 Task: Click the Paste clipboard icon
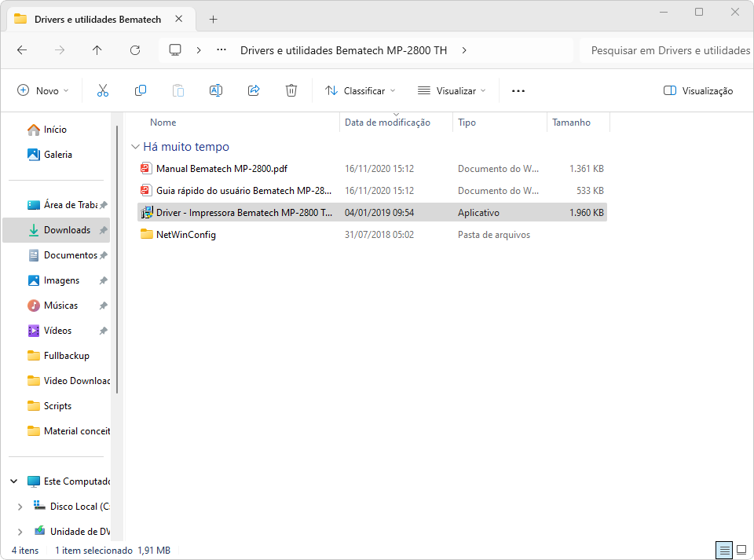coord(178,90)
